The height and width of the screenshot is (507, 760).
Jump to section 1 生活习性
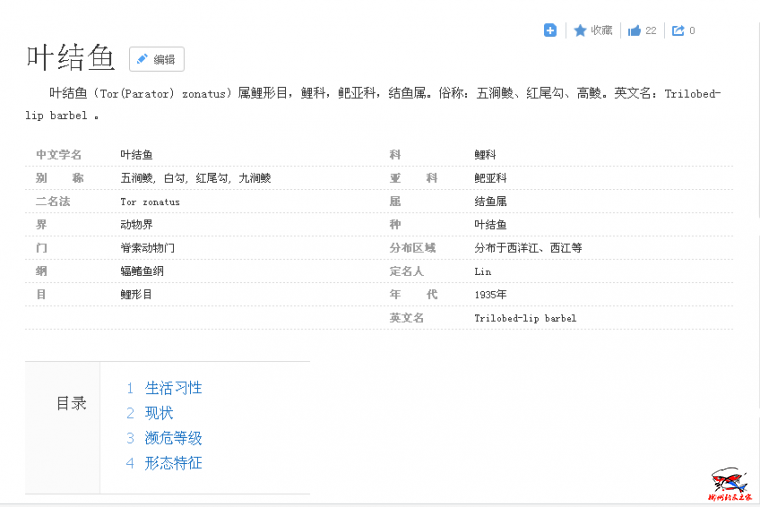pos(173,388)
